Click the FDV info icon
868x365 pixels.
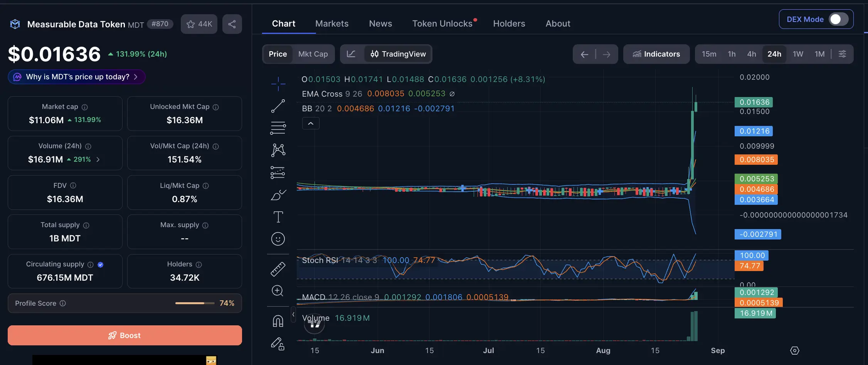tap(73, 186)
